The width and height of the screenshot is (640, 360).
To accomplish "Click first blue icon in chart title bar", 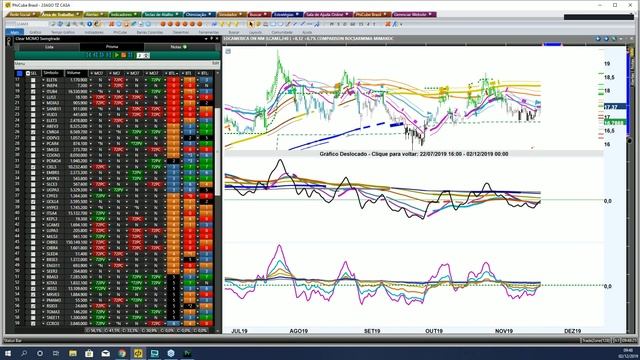I will click(598, 39).
